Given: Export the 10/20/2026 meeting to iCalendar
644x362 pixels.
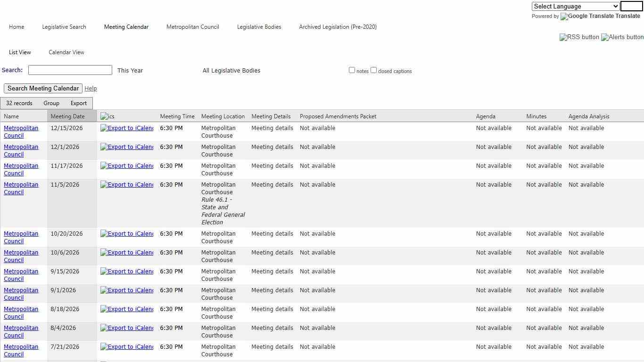Looking at the screenshot, I should pos(126,233).
